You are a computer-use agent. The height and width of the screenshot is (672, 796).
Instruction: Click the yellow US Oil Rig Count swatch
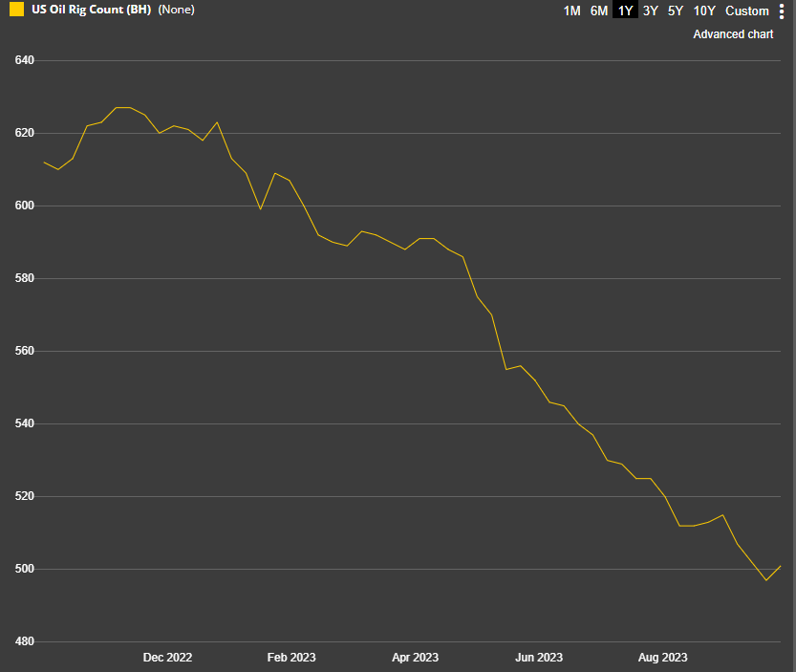tap(17, 10)
